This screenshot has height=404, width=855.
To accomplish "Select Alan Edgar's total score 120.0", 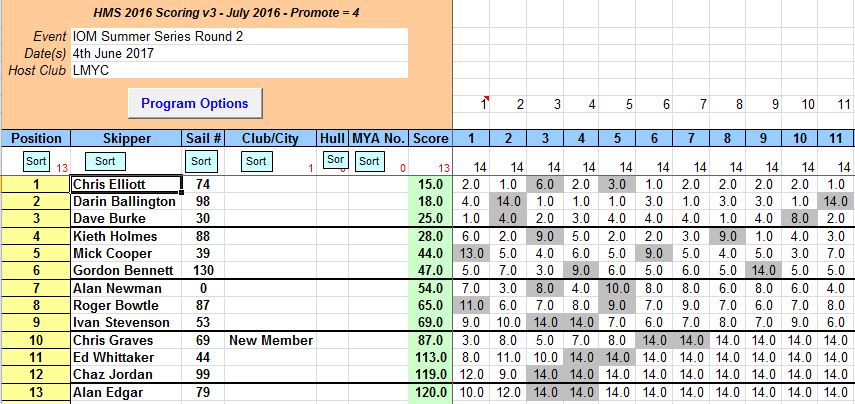I will coord(431,393).
